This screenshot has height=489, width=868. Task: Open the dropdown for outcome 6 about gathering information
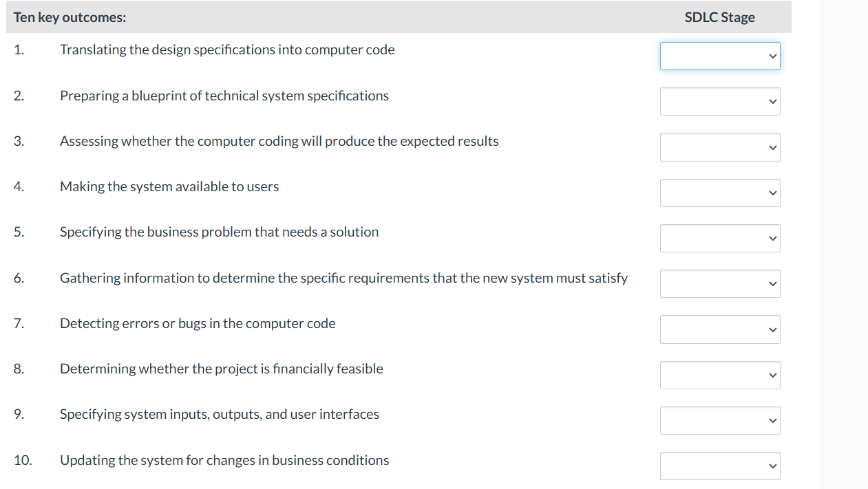coord(719,283)
